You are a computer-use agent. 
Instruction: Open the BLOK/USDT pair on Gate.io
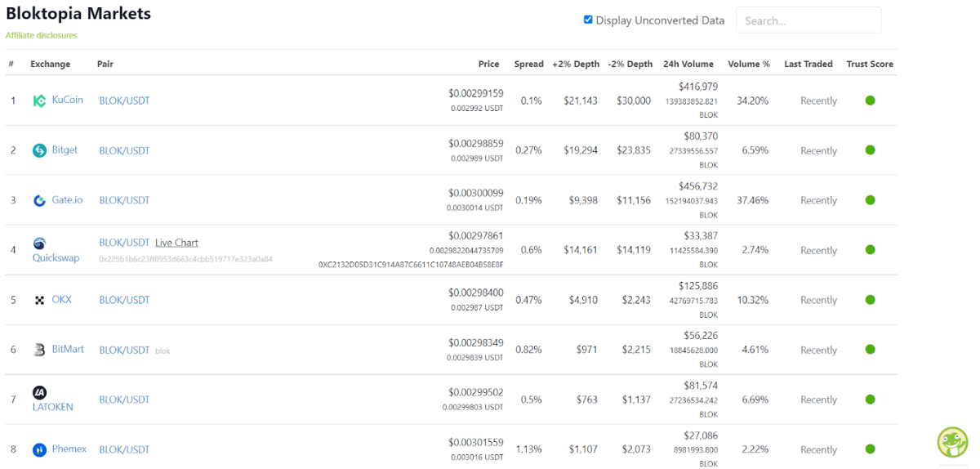tap(124, 200)
